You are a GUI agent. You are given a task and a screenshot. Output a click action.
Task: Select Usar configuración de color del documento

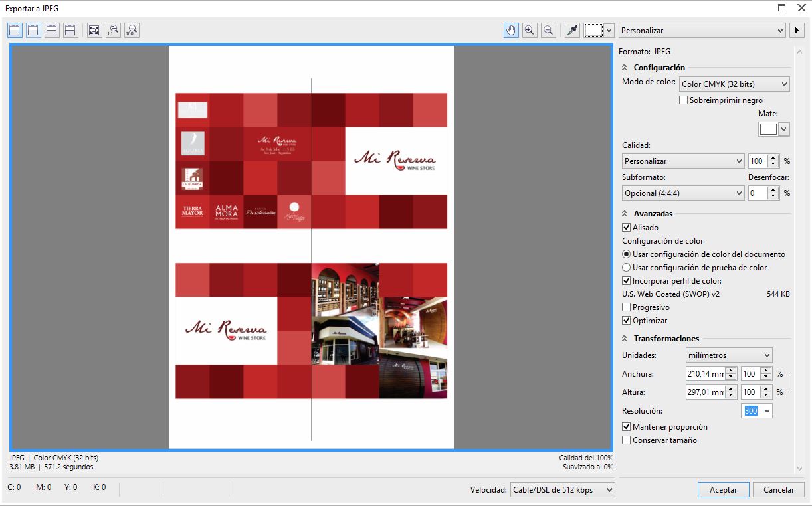coord(626,254)
